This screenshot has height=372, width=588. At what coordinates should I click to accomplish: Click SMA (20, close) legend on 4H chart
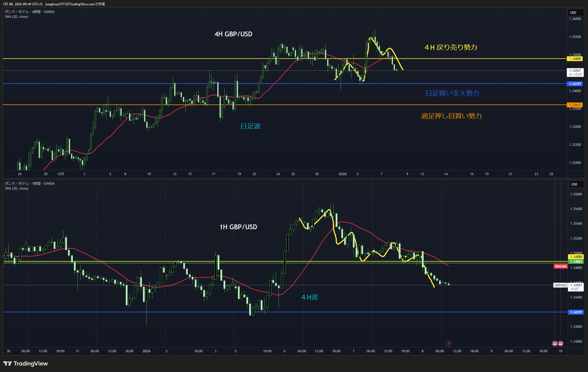pyautogui.click(x=16, y=17)
